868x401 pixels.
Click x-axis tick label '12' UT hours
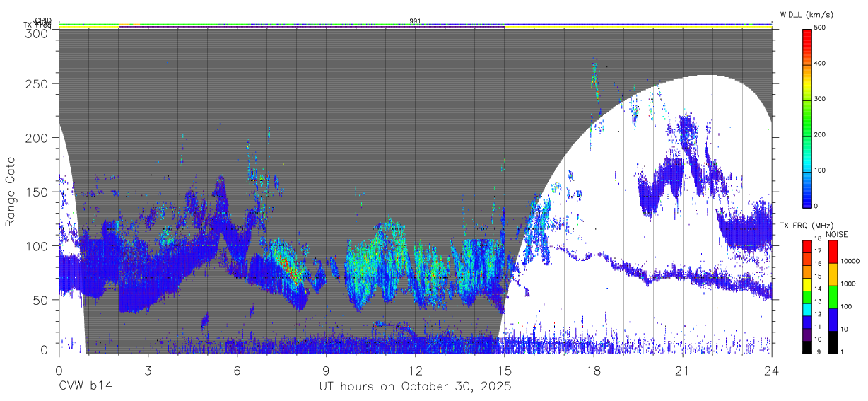coord(416,371)
